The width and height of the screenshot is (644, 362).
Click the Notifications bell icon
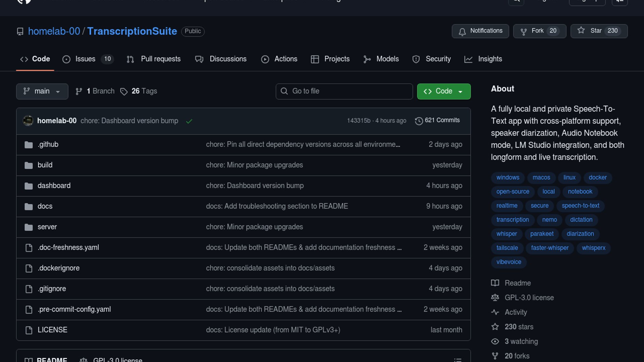click(462, 32)
